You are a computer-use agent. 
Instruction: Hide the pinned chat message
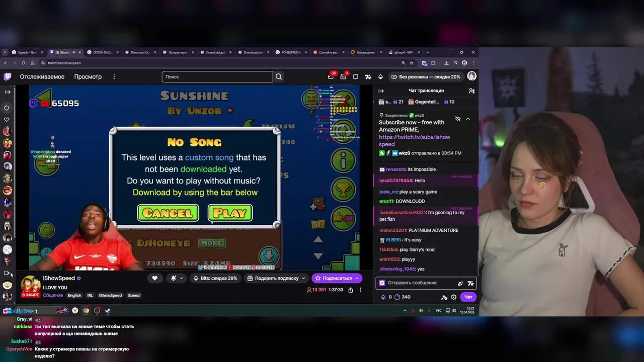(x=458, y=119)
